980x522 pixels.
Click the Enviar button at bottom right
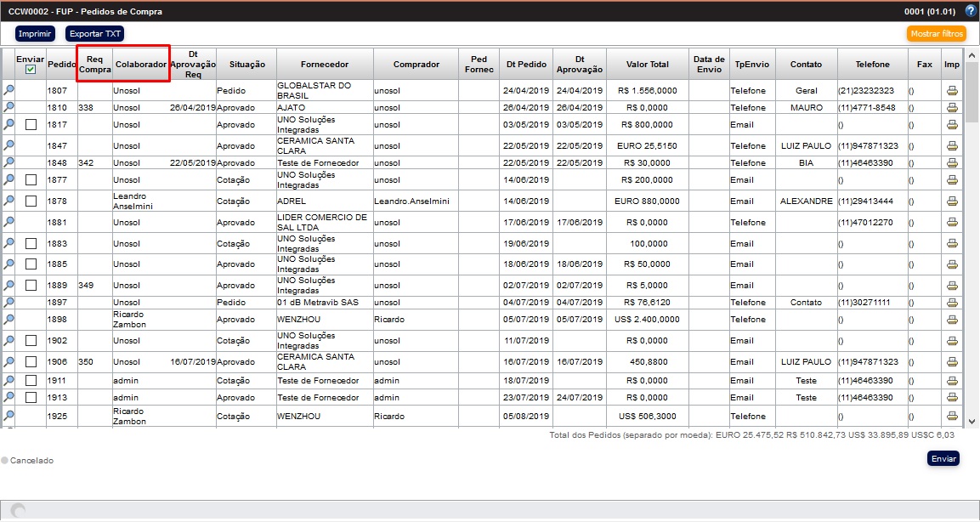pyautogui.click(x=943, y=459)
